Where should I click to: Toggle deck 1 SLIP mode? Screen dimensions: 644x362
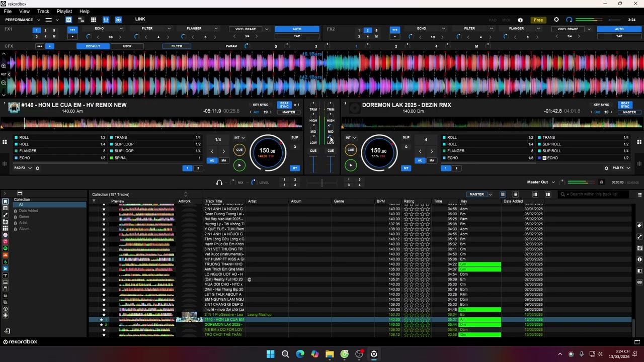295,137
